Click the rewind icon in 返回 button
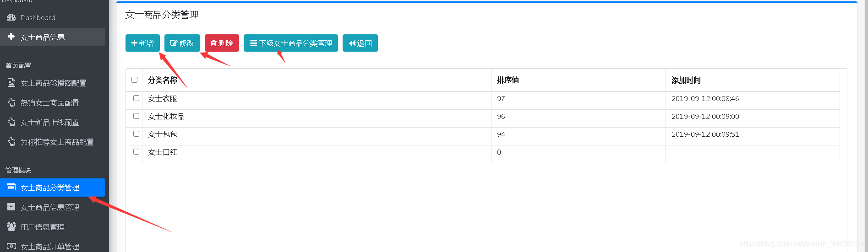This screenshot has width=868, height=252. 352,43
